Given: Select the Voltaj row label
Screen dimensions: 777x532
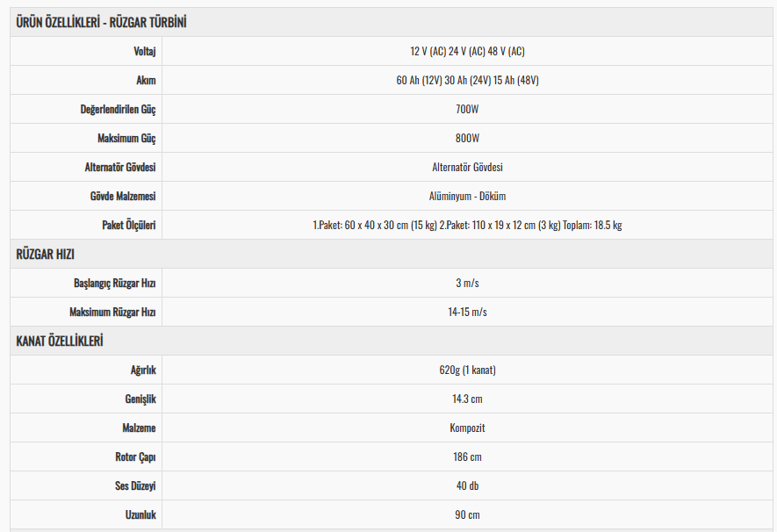Looking at the screenshot, I should pos(144,52).
